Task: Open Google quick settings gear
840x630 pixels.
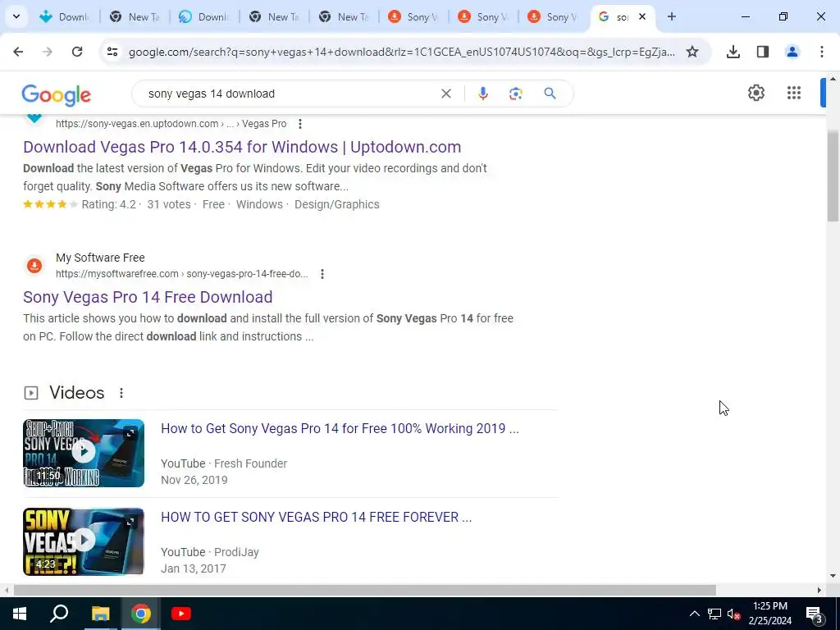Action: [756, 93]
